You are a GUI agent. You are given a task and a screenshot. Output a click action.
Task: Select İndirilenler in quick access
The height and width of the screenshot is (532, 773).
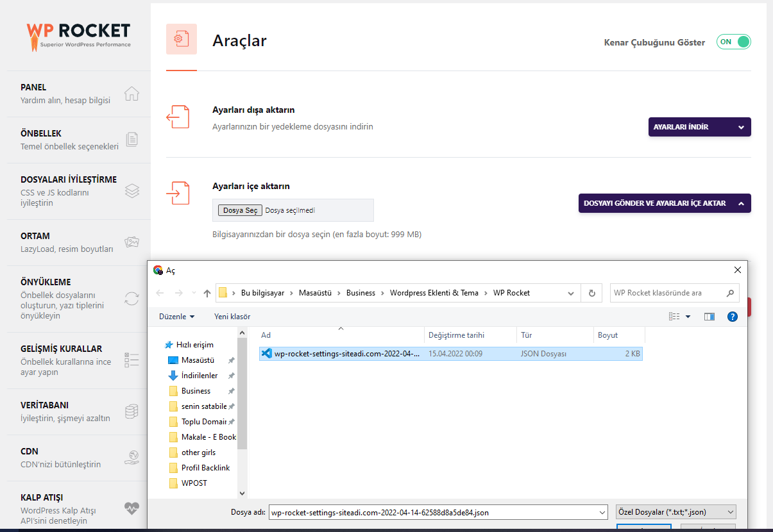point(200,376)
